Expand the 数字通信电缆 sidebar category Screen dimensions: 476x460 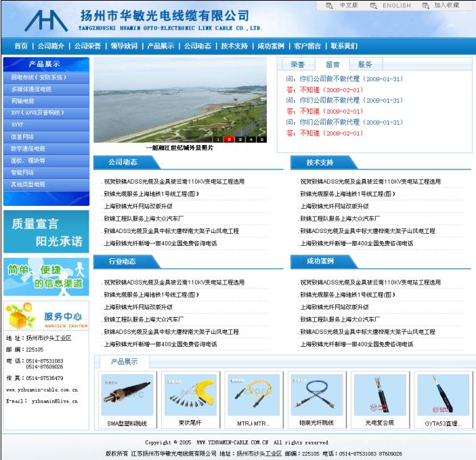[x=28, y=148]
